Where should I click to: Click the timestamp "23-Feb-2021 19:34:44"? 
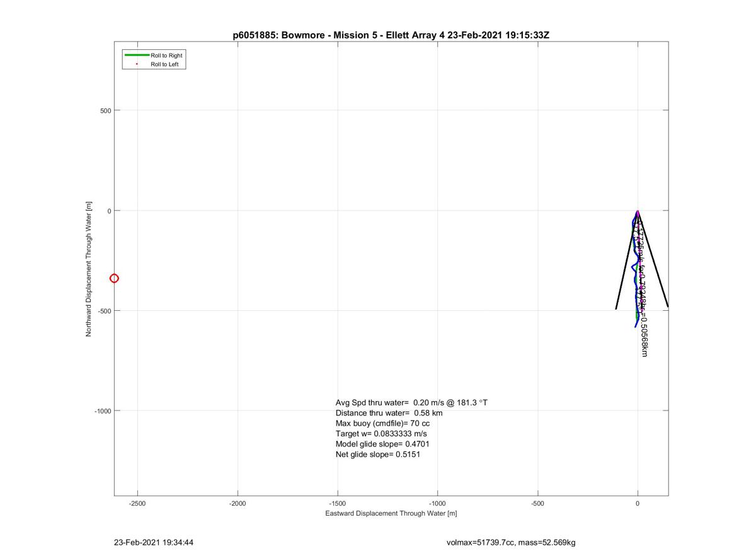pos(154,542)
